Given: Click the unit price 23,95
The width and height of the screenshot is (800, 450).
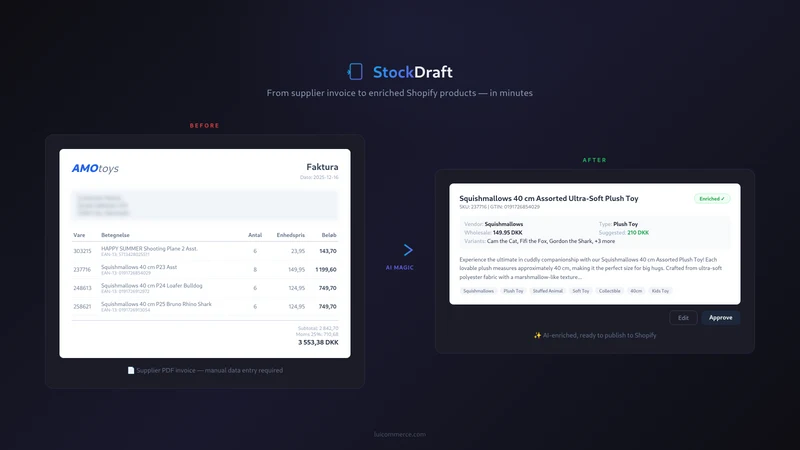Looking at the screenshot, I should tap(298, 251).
